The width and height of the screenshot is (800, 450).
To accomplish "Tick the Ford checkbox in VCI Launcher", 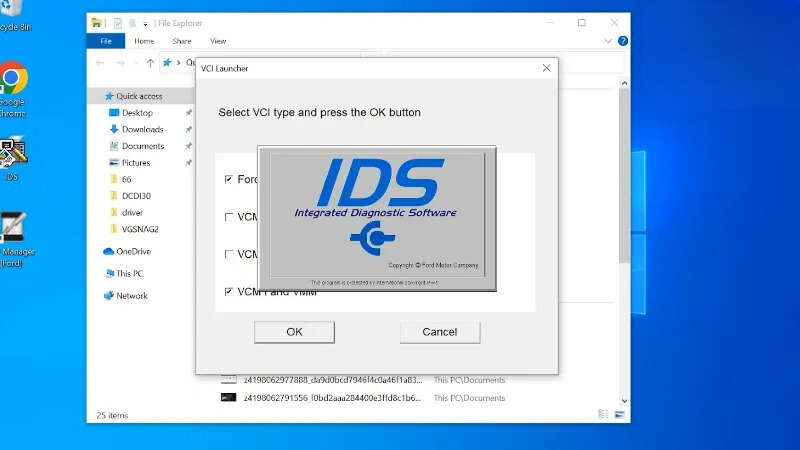I will pos(229,179).
